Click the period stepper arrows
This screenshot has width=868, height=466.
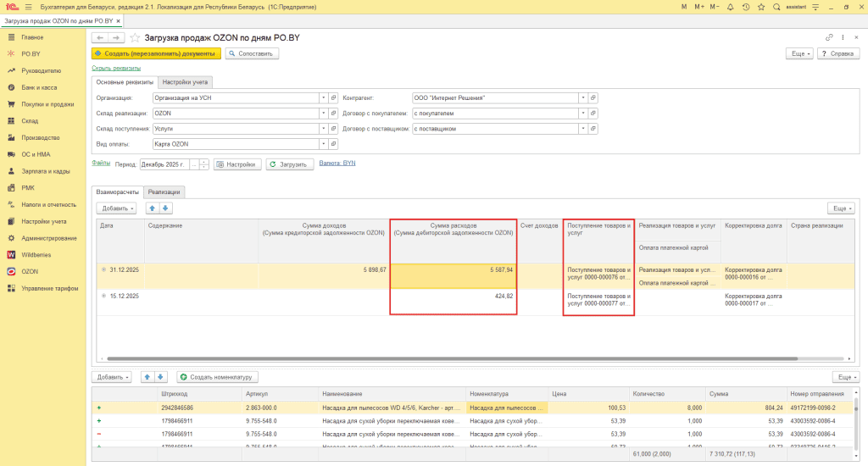point(203,164)
